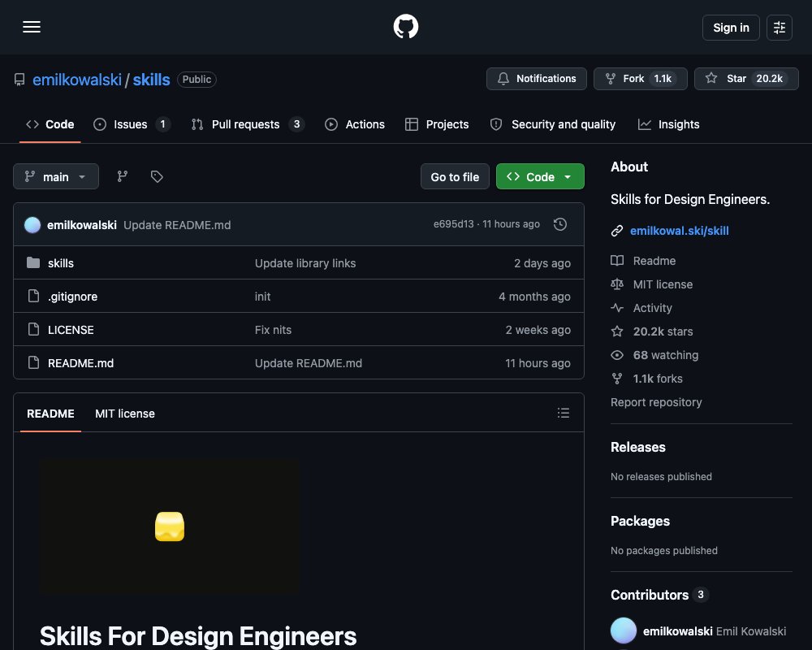The width and height of the screenshot is (812, 650).
Task: Select the README tab in file viewer
Action: click(50, 414)
